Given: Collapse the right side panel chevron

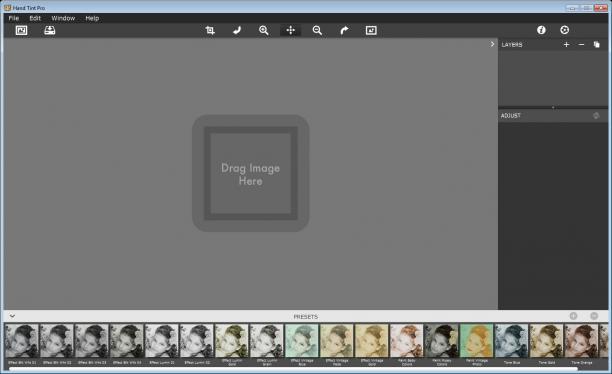Looking at the screenshot, I should click(x=493, y=44).
